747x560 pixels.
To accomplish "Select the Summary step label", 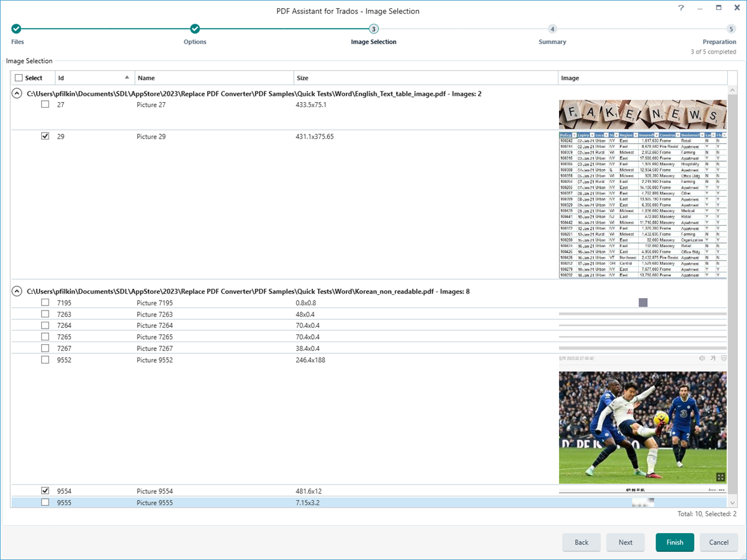I will pyautogui.click(x=552, y=42).
